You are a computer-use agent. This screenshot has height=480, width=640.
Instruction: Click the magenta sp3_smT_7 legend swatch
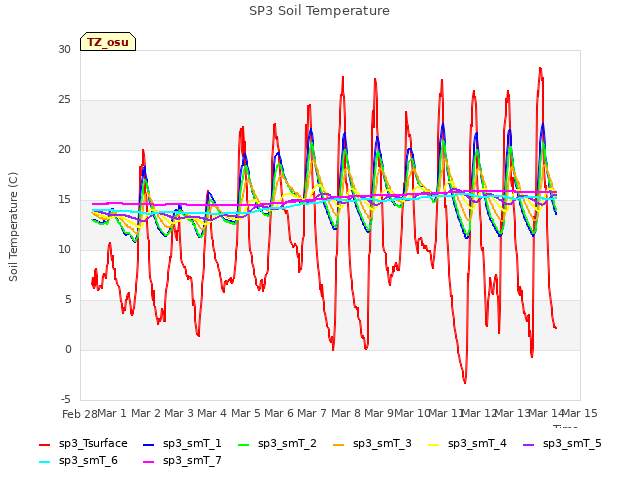[149, 462]
